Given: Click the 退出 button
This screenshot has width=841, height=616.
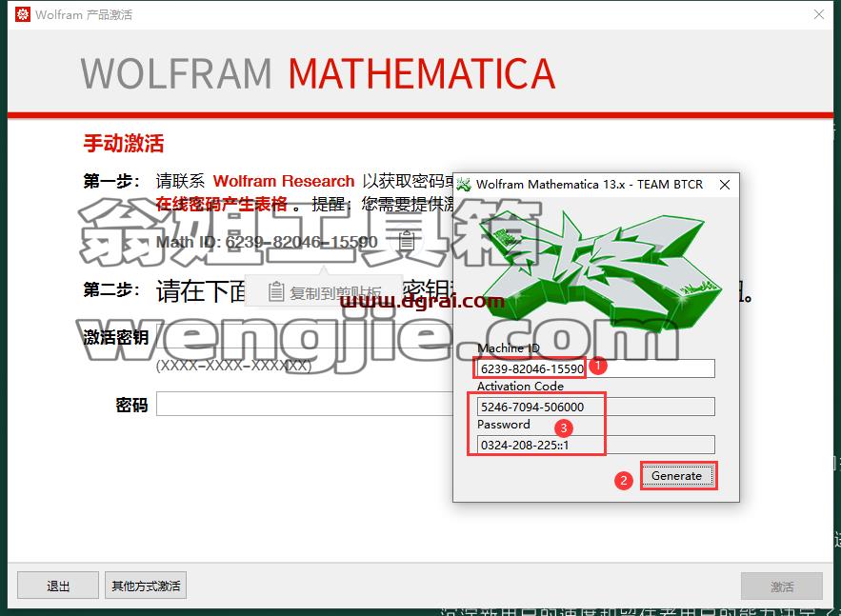Looking at the screenshot, I should tap(58, 586).
